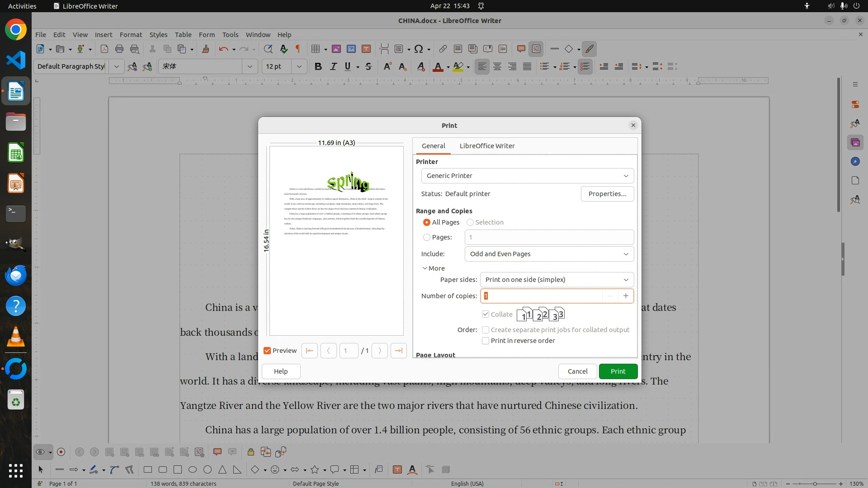The height and width of the screenshot is (488, 868).
Task: Increase number of copies with plus
Action: tap(626, 296)
